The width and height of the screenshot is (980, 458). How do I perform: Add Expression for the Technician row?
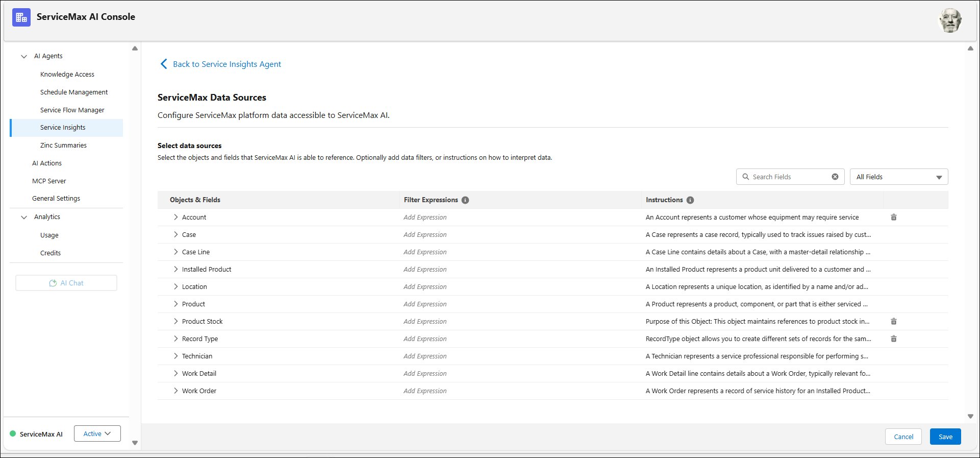click(425, 356)
